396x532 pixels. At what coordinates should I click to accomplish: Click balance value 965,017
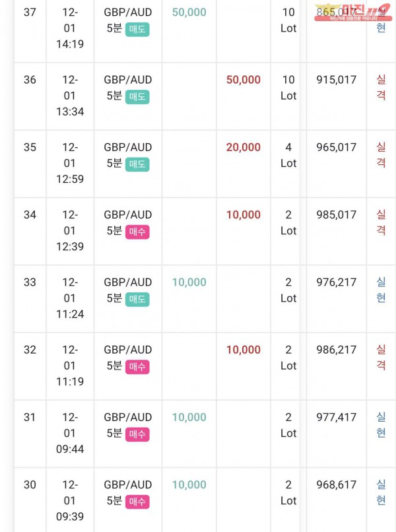[336, 147]
